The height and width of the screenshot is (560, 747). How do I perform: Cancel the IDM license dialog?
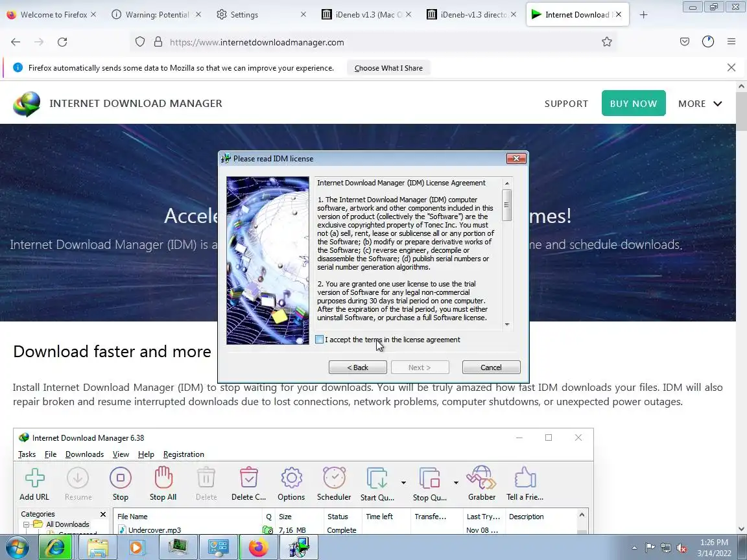(491, 367)
